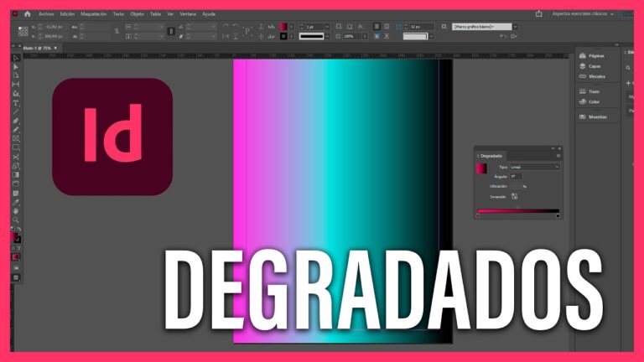The height and width of the screenshot is (362, 644).
Task: Open the stroke style dropdown
Action: (x=327, y=37)
